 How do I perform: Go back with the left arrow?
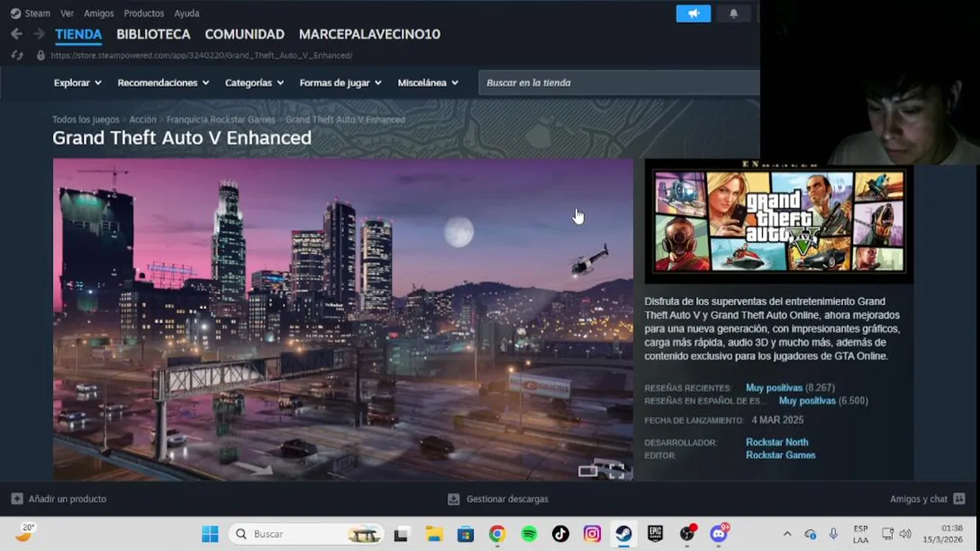pos(16,34)
